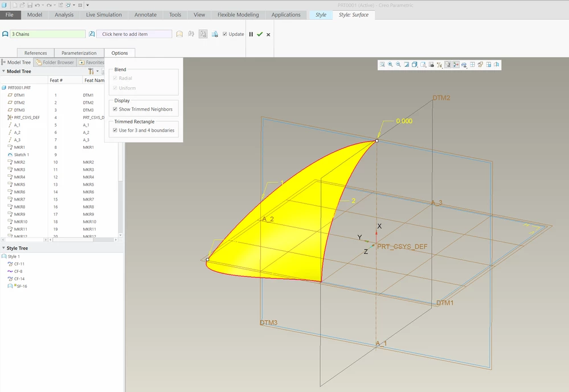The image size is (569, 392).
Task: Cancel surface with the X button
Action: click(x=268, y=35)
